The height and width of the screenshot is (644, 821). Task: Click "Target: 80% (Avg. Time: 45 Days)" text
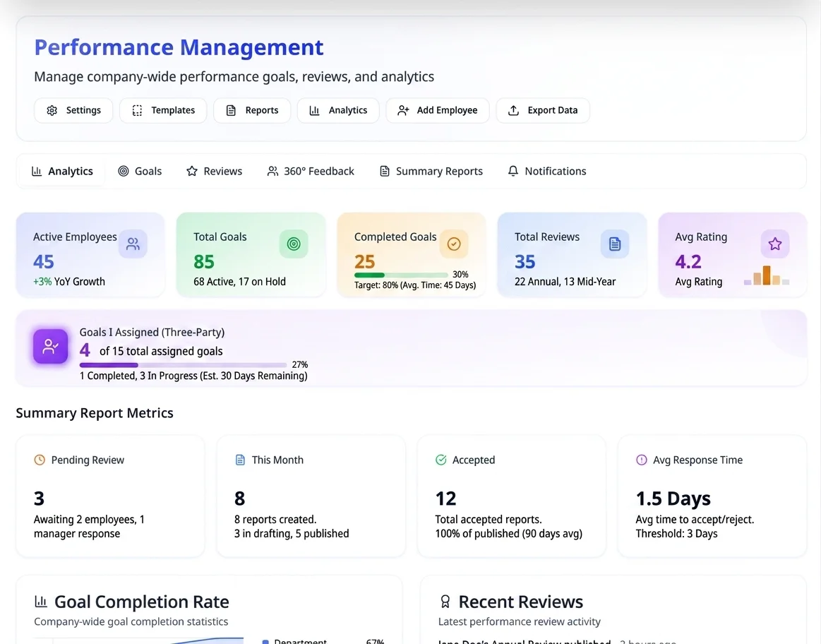pyautogui.click(x=415, y=285)
